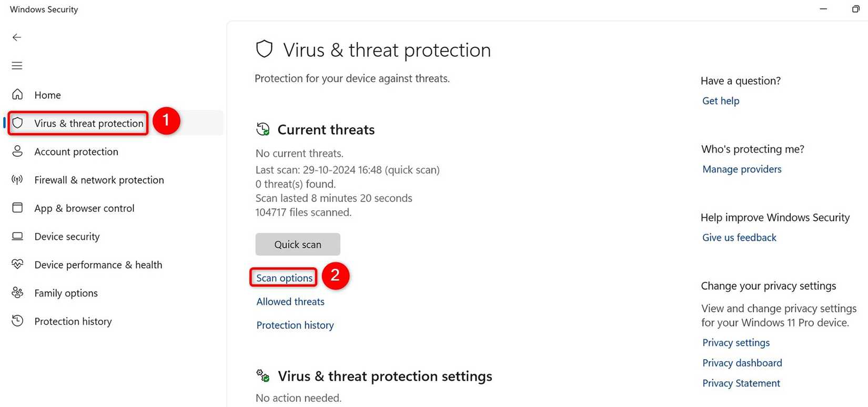View Allowed threats
This screenshot has height=407, width=868.
(290, 301)
